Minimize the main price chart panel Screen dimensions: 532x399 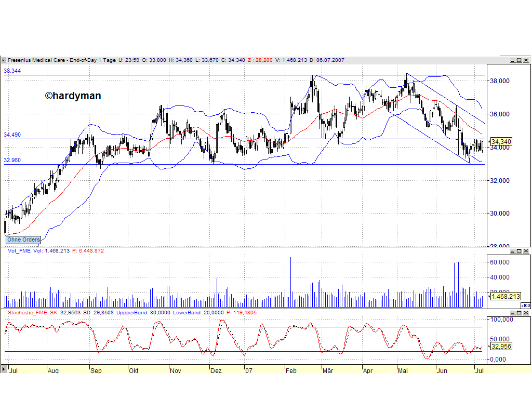(x=513, y=60)
